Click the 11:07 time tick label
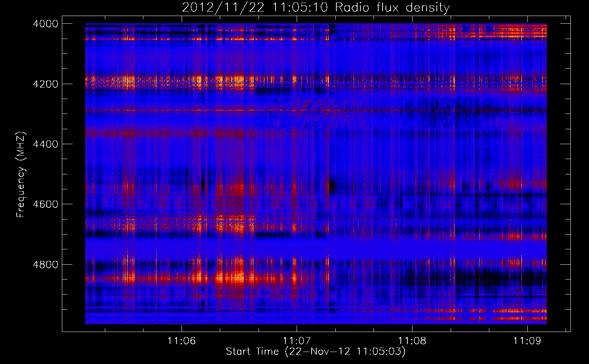The height and width of the screenshot is (364, 589). click(297, 341)
